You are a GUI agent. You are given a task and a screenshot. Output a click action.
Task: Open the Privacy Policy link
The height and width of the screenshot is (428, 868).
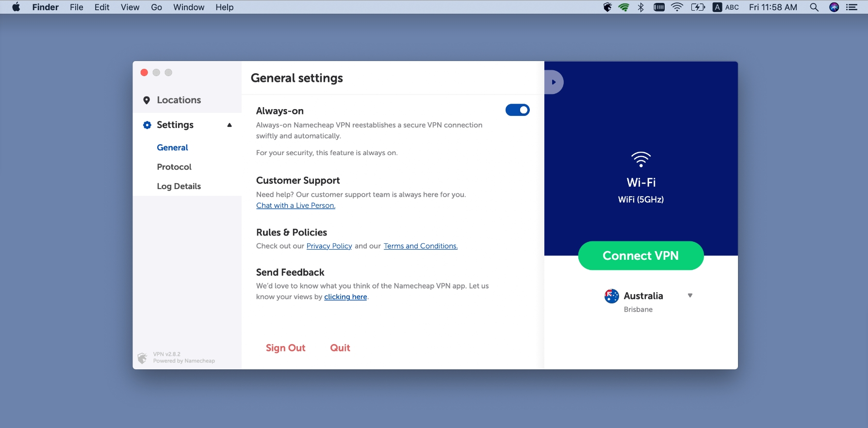(x=329, y=246)
